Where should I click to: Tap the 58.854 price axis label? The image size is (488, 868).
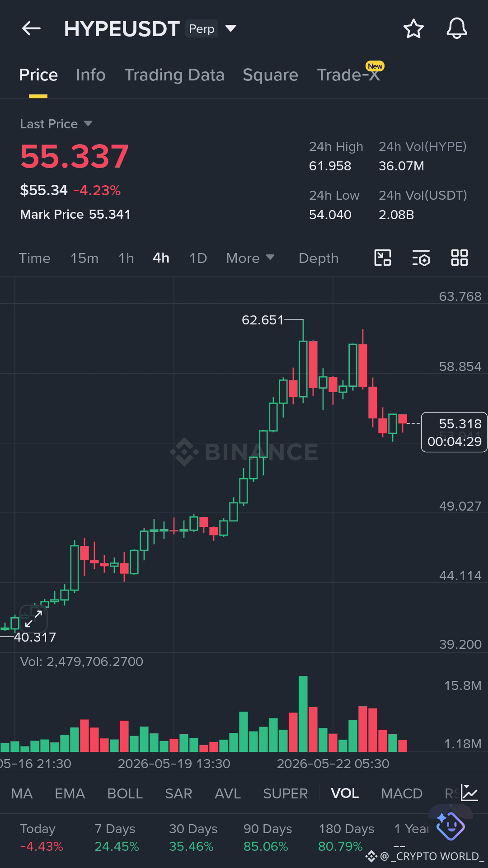click(x=460, y=366)
